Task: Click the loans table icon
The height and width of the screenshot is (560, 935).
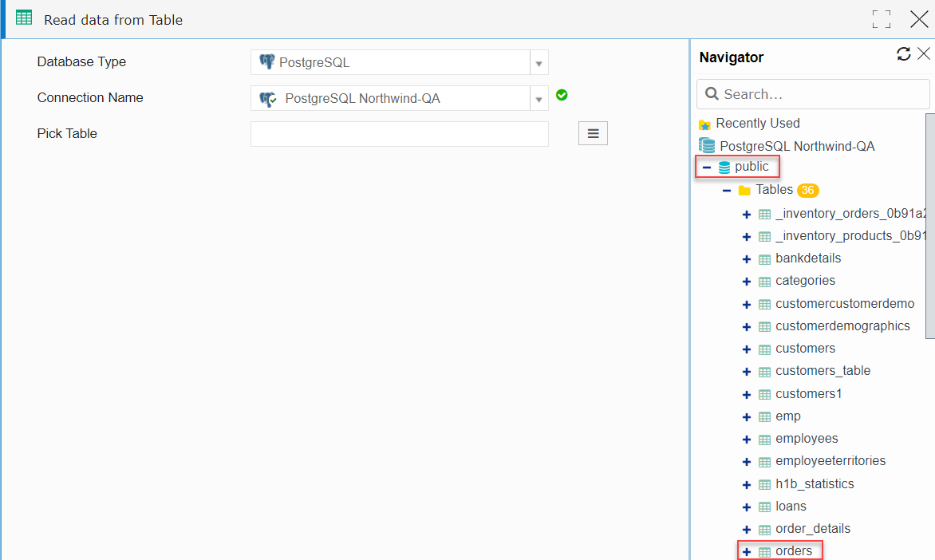Action: click(764, 507)
